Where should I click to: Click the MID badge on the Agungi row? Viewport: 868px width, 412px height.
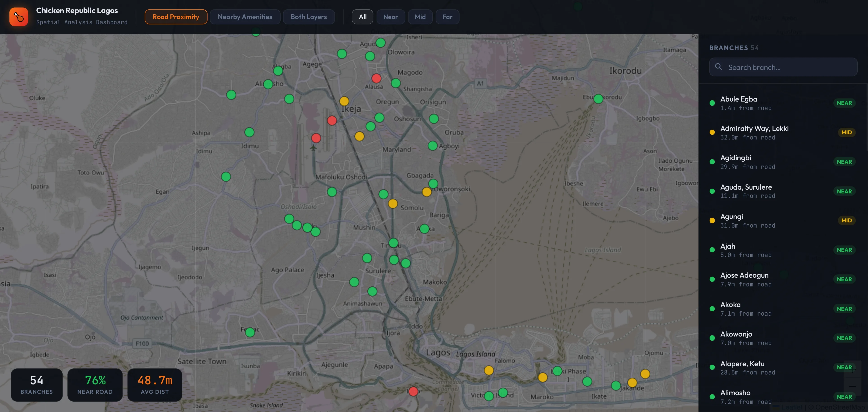(846, 220)
